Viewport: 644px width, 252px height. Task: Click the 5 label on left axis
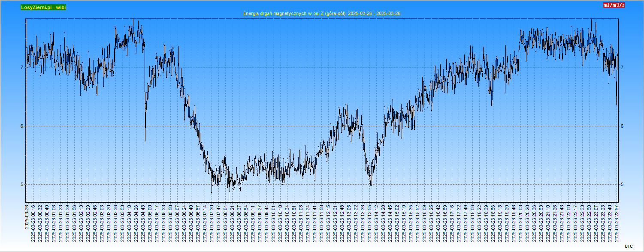pos(21,185)
